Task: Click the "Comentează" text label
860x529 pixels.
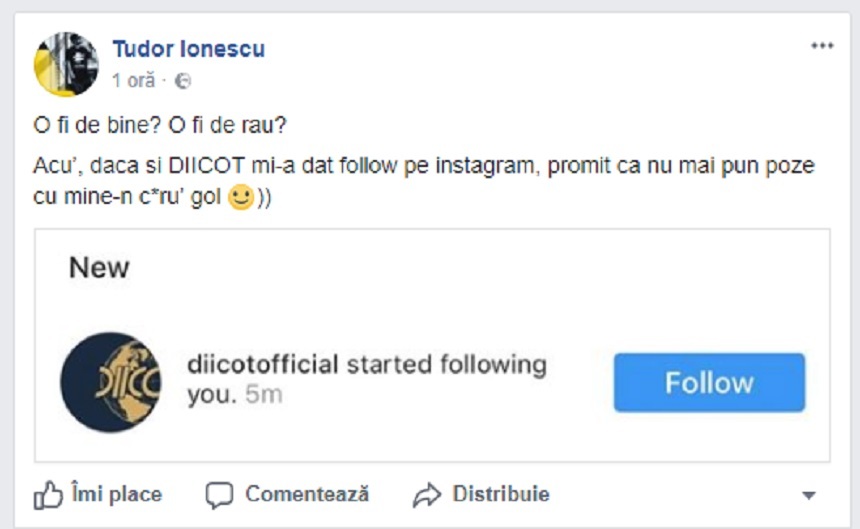Action: point(307,494)
